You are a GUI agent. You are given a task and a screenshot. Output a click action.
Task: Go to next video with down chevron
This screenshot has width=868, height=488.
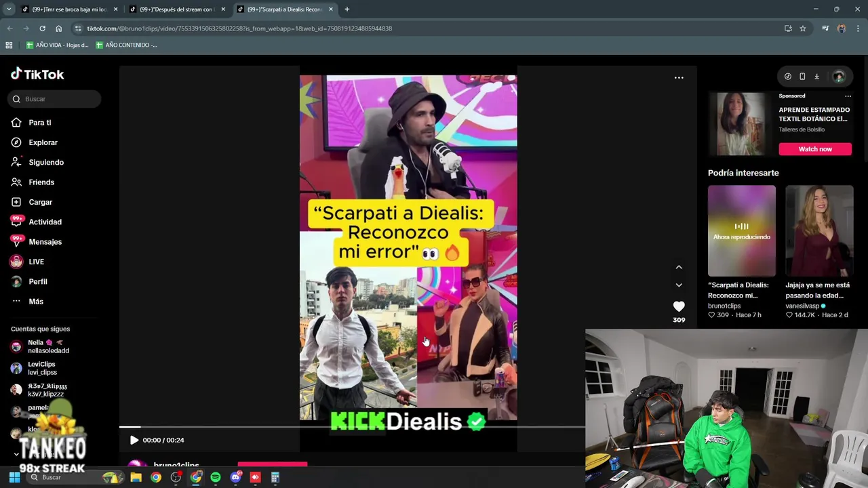[679, 285]
